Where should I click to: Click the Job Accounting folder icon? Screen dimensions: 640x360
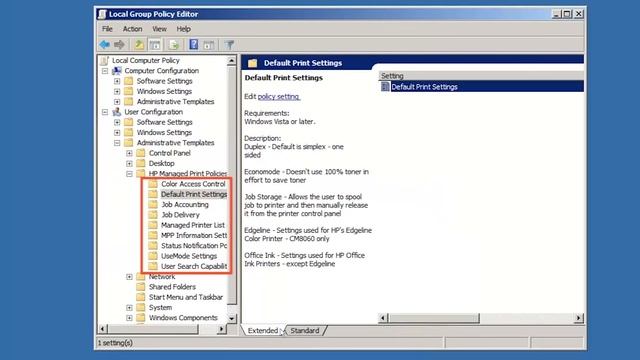coord(153,204)
